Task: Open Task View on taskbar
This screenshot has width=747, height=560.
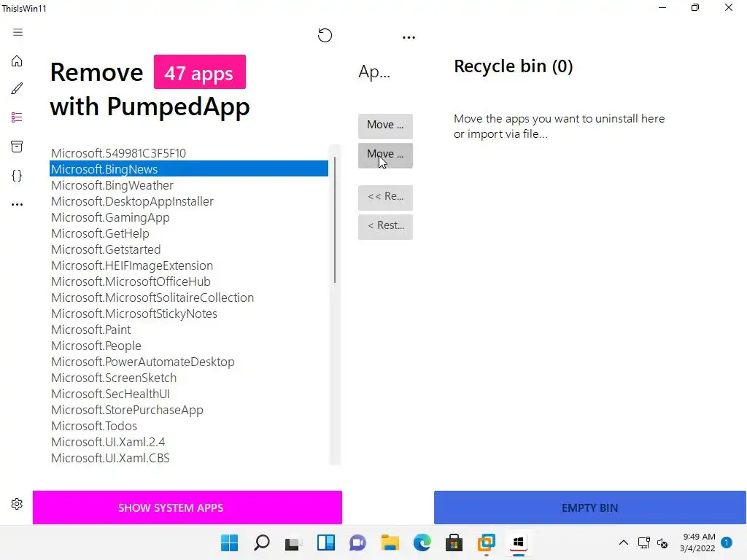Action: point(293,542)
